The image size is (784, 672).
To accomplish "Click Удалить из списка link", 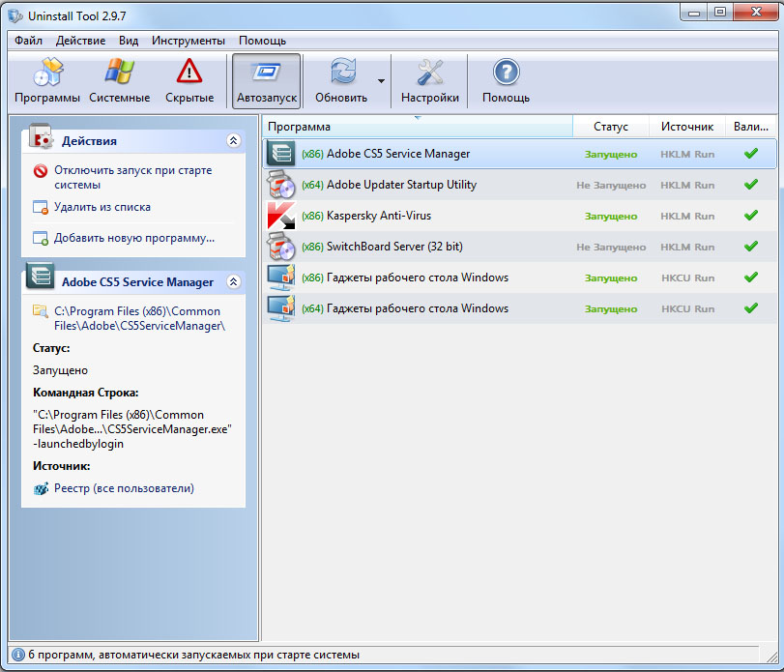I will pyautogui.click(x=102, y=207).
